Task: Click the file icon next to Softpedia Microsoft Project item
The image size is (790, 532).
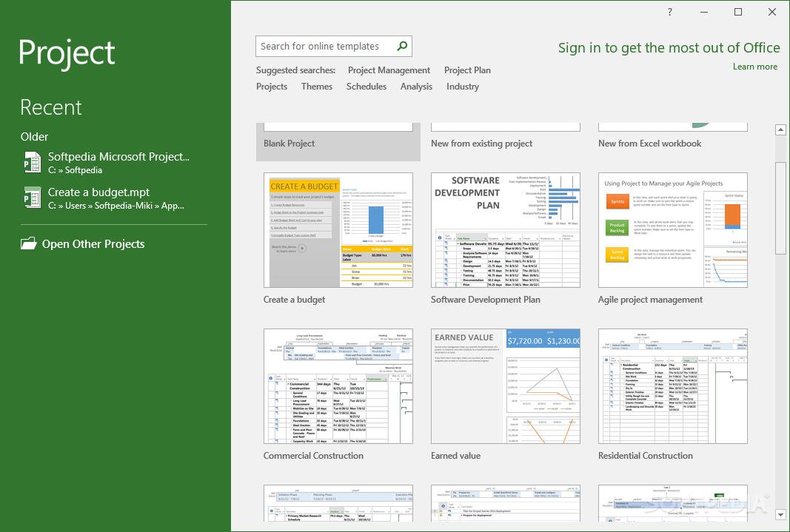Action: (x=31, y=162)
